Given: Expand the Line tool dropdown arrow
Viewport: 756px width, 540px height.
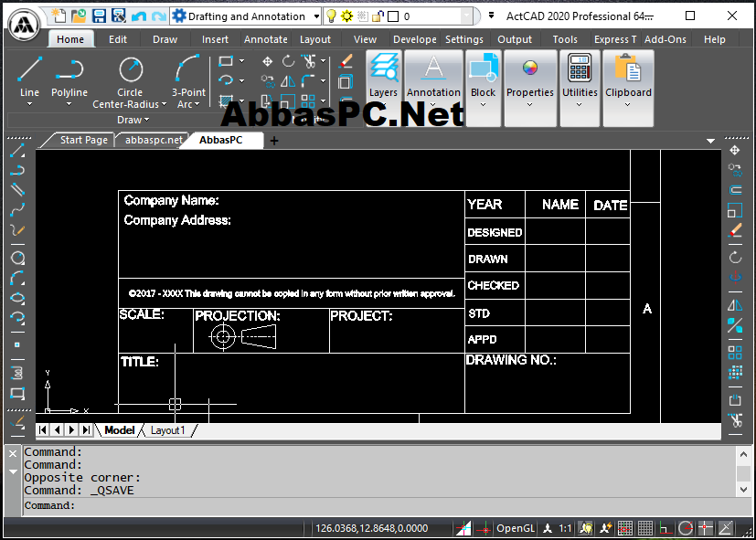Looking at the screenshot, I should tap(29, 104).
